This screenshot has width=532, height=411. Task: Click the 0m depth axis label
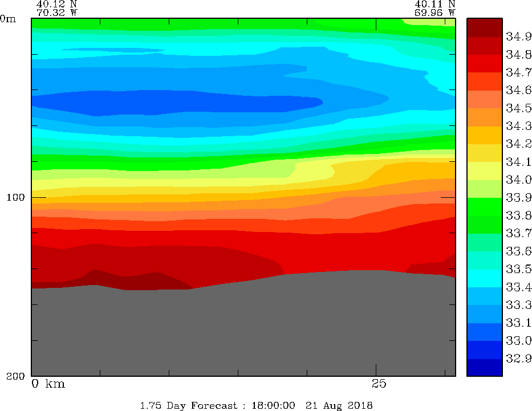(8, 19)
